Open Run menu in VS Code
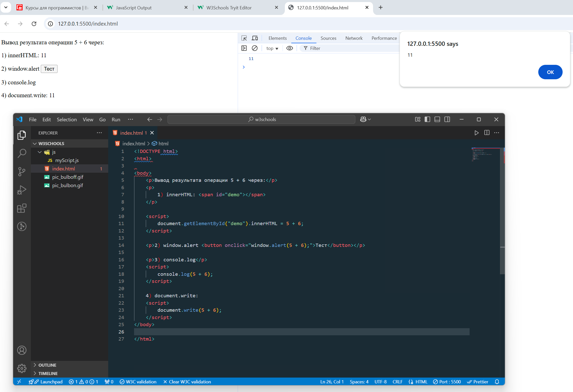 tap(116, 119)
